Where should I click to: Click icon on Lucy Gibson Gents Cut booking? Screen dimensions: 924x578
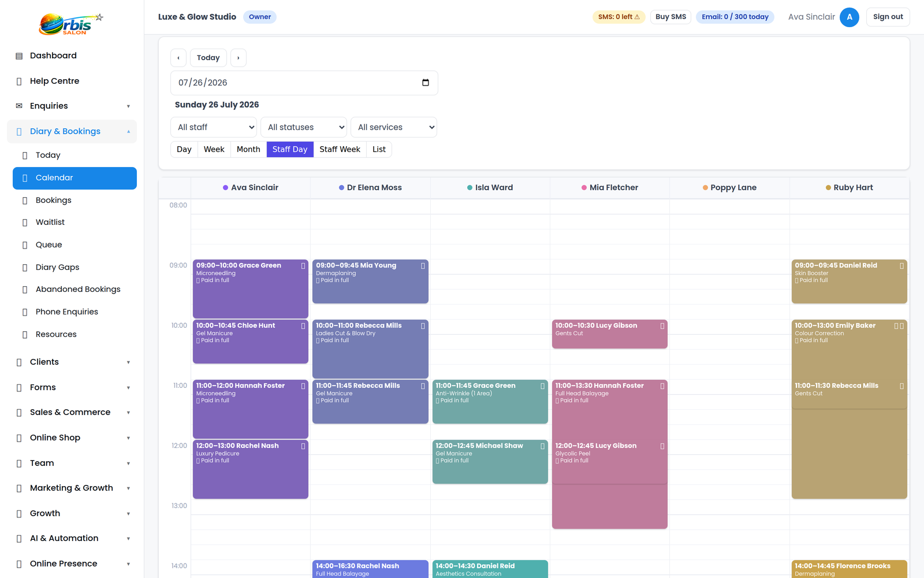click(662, 326)
